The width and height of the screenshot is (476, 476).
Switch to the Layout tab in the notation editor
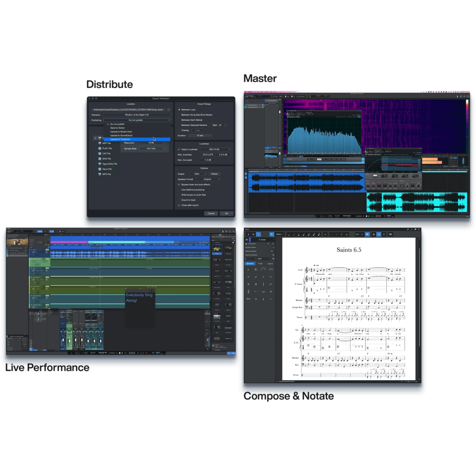click(270, 264)
